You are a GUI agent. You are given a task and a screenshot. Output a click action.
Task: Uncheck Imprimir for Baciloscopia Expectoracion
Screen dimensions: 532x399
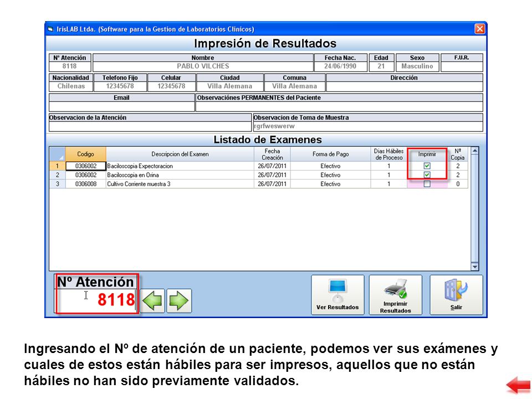[x=427, y=166]
